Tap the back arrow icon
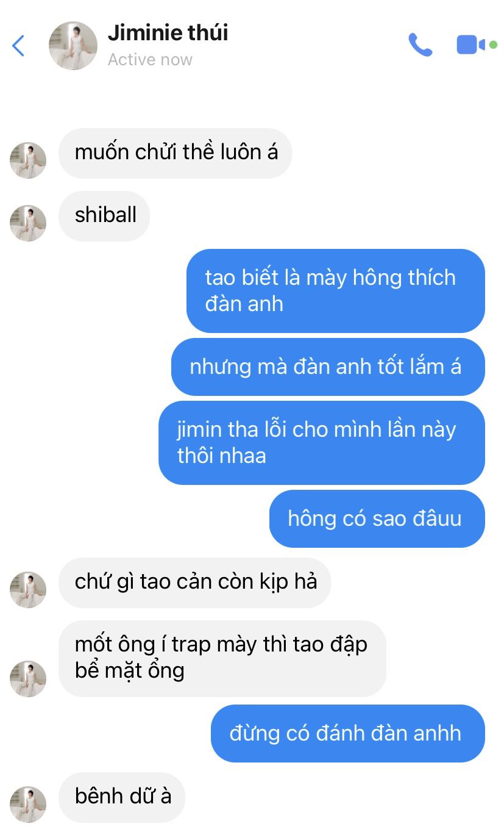The image size is (504, 829). (x=18, y=46)
